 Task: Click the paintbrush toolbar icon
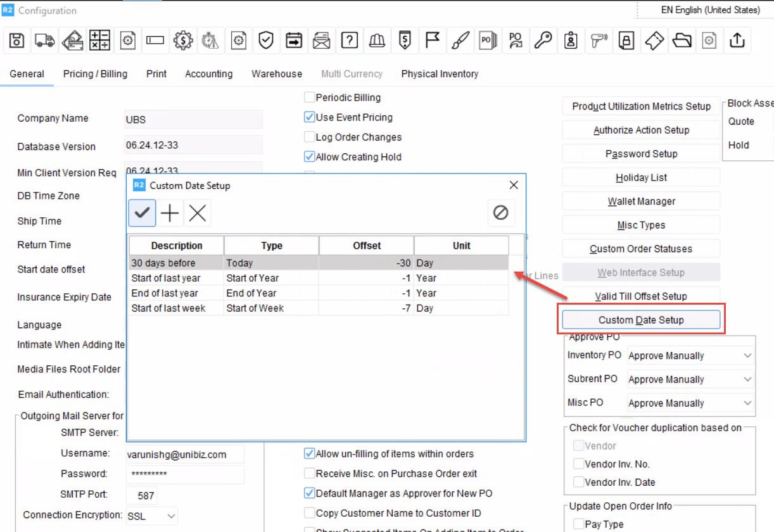[x=460, y=41]
